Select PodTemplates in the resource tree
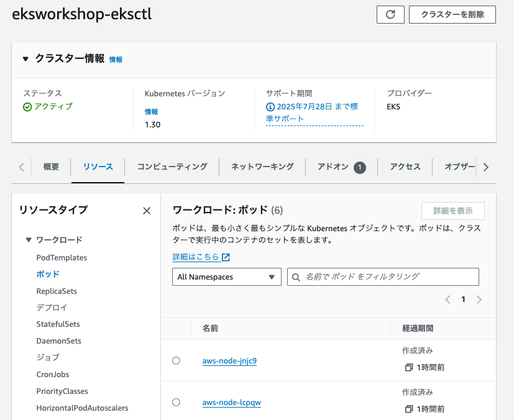The height and width of the screenshot is (420, 514). pyautogui.click(x=62, y=258)
